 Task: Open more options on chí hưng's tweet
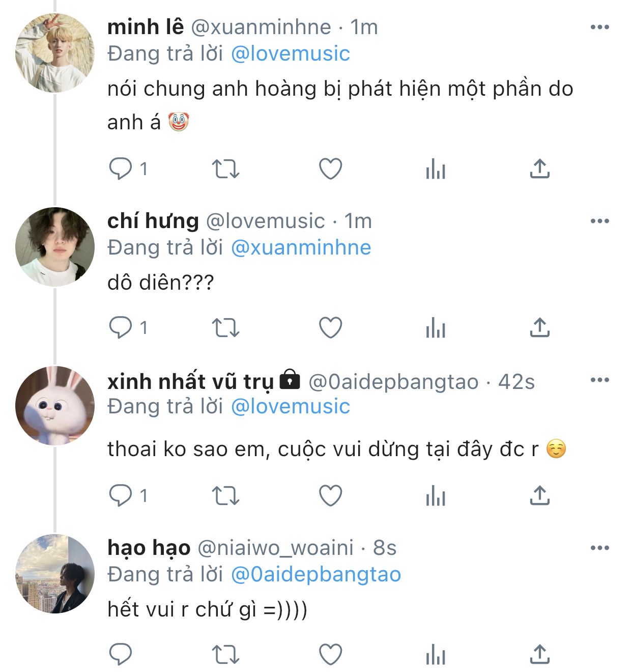click(x=599, y=221)
